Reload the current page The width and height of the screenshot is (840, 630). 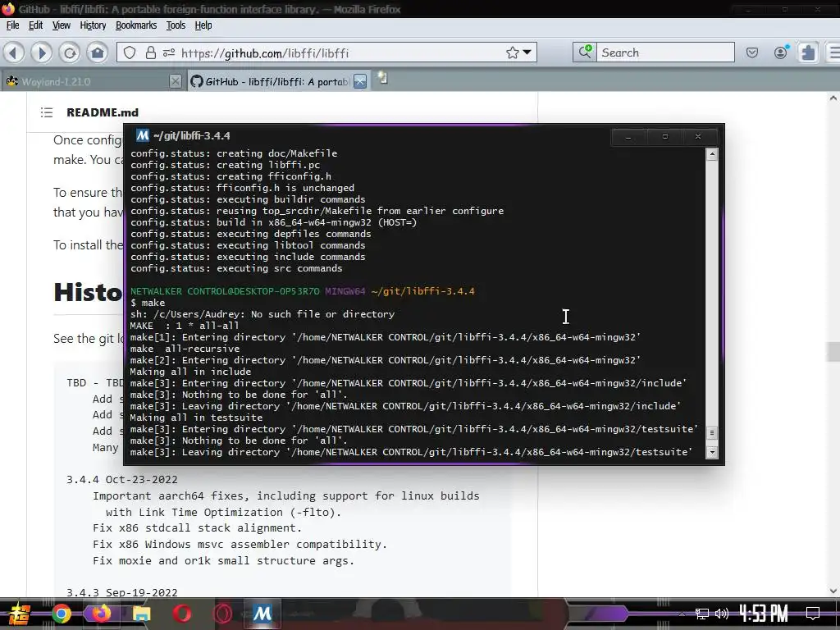tap(70, 52)
